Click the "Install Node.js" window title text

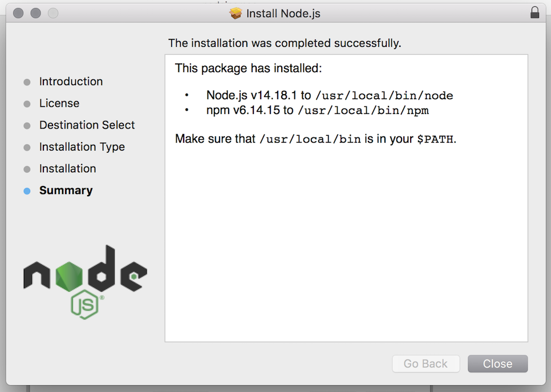pyautogui.click(x=283, y=13)
